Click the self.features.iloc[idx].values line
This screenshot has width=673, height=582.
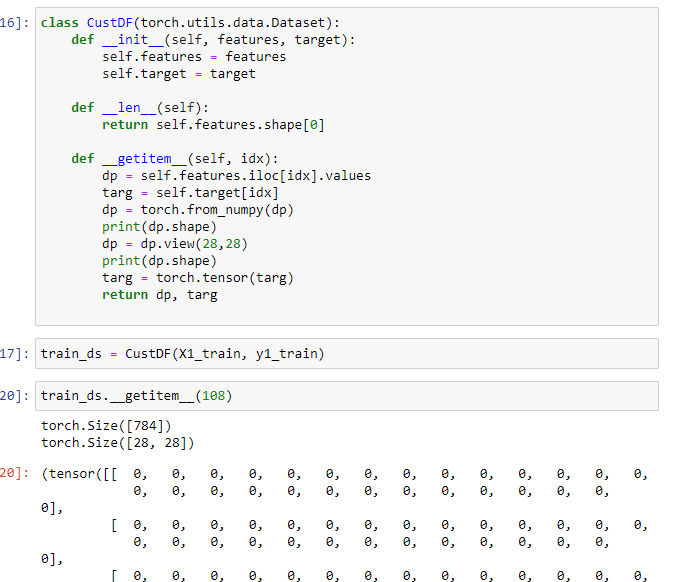click(236, 176)
